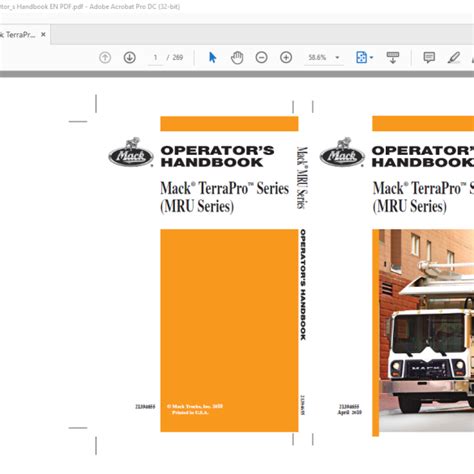Click the '© Mack Trucks, Inc.' copyright text
Viewport: 474px width, 474px height.
(195, 406)
